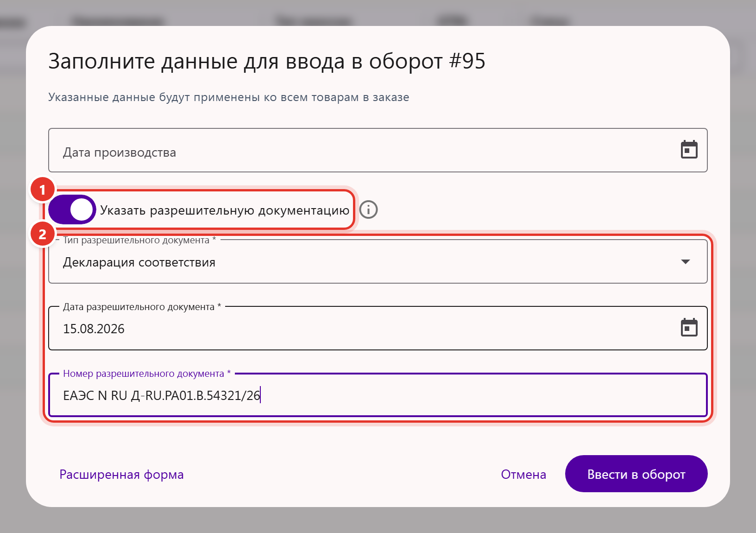Click label Указать разрешительную документацию
756x533 pixels.
coord(225,210)
